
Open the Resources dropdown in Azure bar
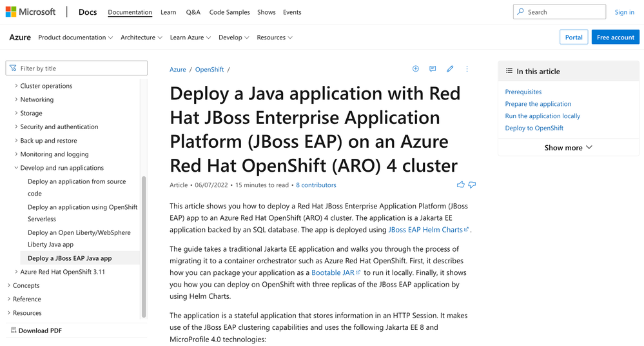[x=275, y=37]
